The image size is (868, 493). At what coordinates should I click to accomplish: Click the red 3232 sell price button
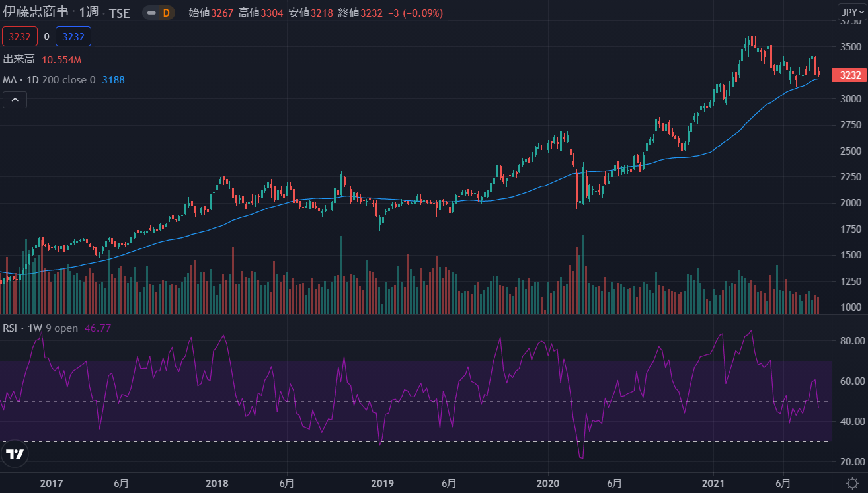tap(20, 36)
